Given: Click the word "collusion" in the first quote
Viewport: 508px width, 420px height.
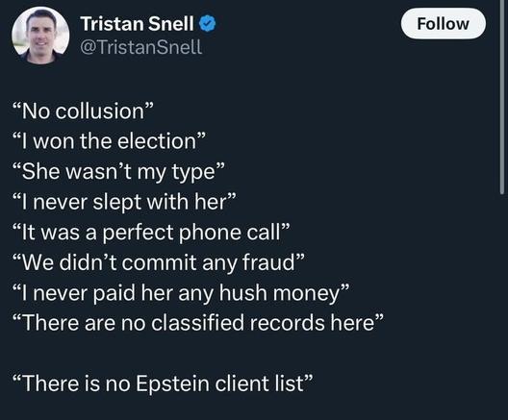Looking at the screenshot, I should 100,111.
